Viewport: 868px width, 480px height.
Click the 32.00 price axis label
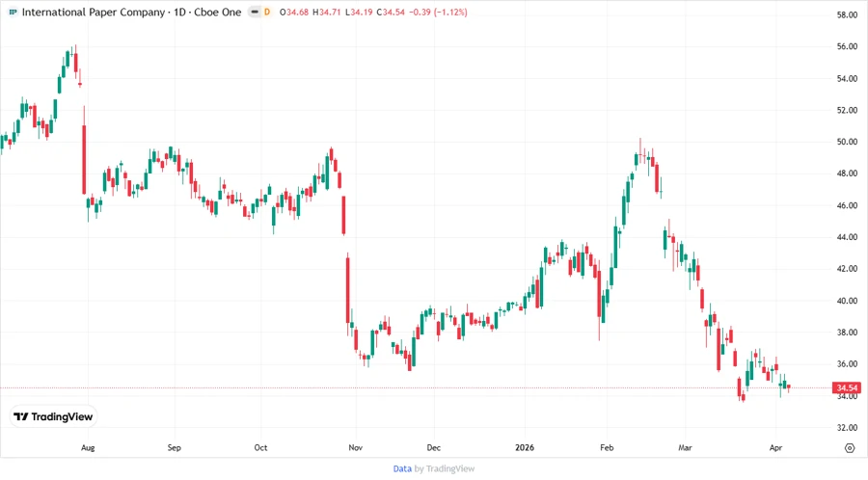(x=847, y=427)
